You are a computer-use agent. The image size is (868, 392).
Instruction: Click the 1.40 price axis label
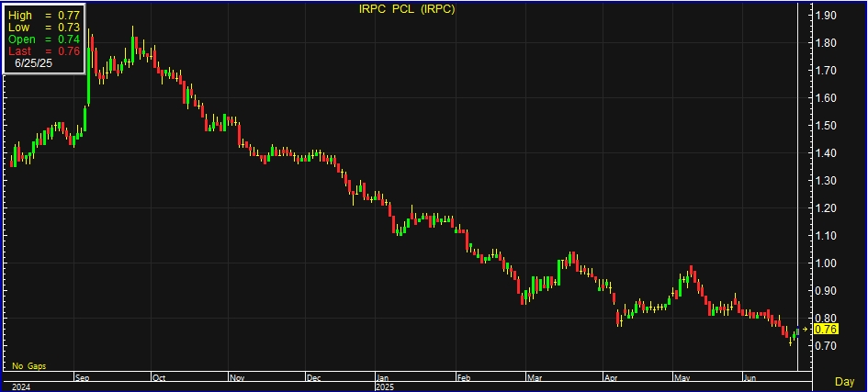826,153
